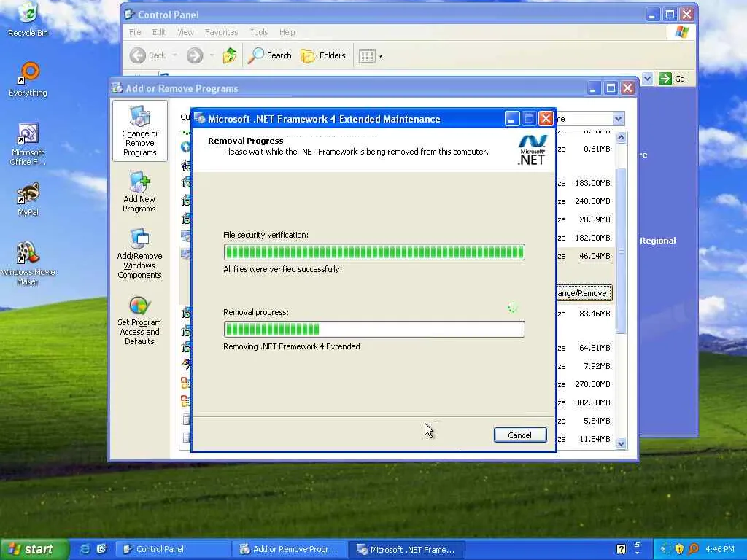Click the Go button by the address bar
The image size is (747, 560).
(672, 79)
